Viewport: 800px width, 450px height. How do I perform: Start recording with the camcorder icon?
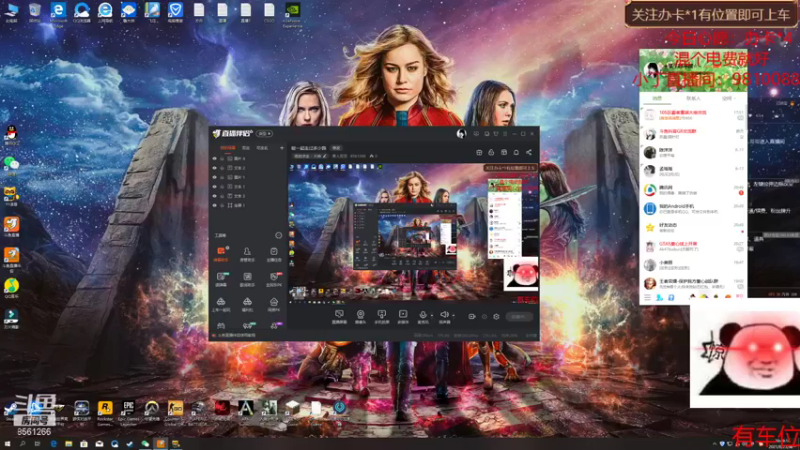[x=472, y=317]
